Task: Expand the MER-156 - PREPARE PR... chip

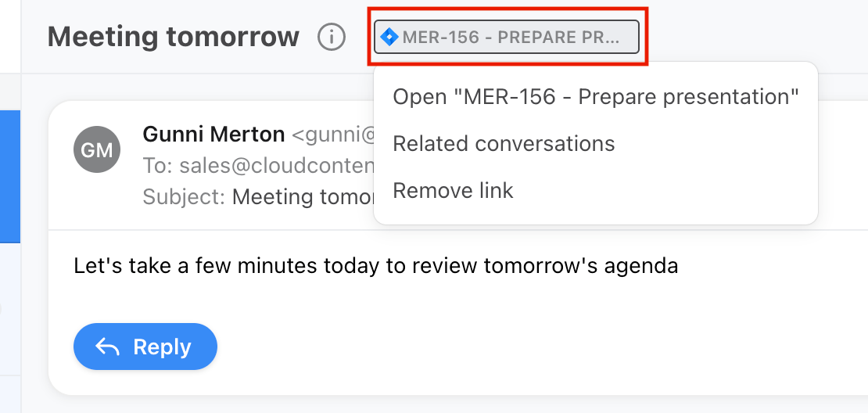Action: (507, 37)
